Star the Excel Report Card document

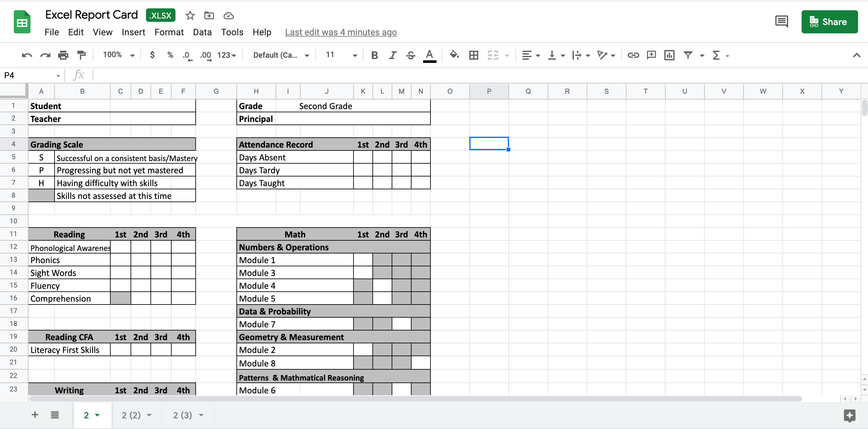[x=190, y=15]
